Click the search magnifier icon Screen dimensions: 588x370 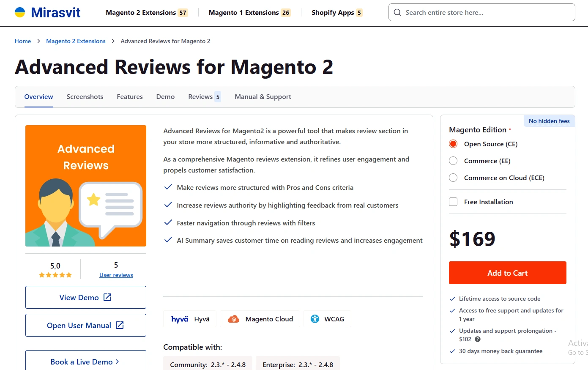coord(397,12)
